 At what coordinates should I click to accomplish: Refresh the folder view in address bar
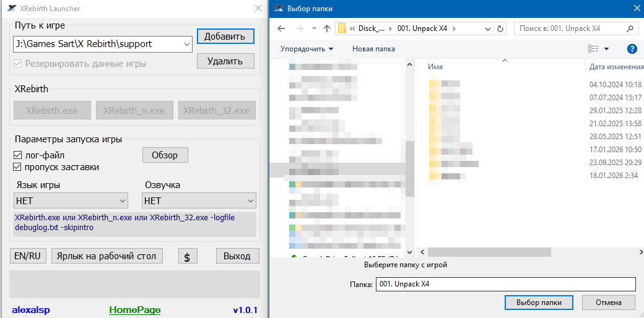[x=500, y=28]
